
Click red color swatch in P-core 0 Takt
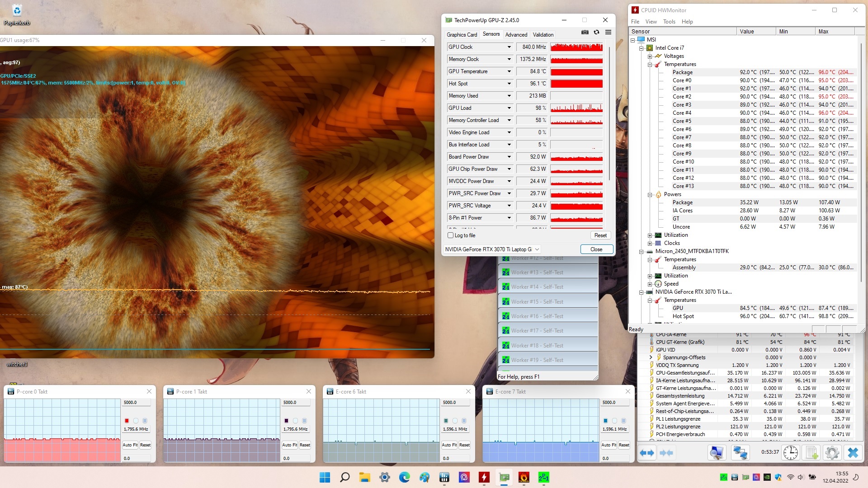click(x=127, y=421)
